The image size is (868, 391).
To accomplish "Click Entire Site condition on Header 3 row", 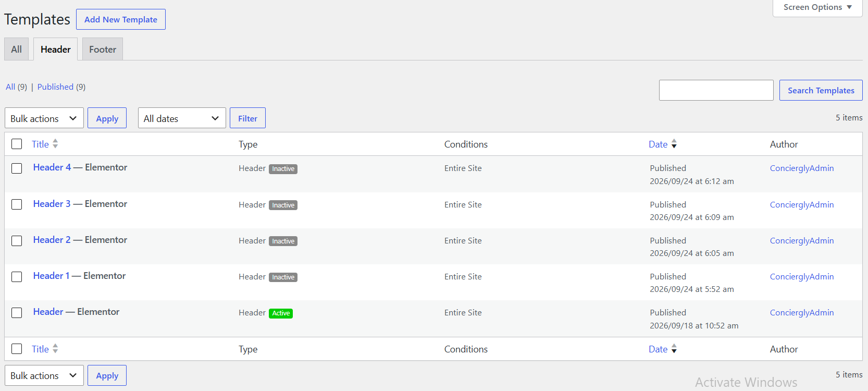I will click(463, 205).
